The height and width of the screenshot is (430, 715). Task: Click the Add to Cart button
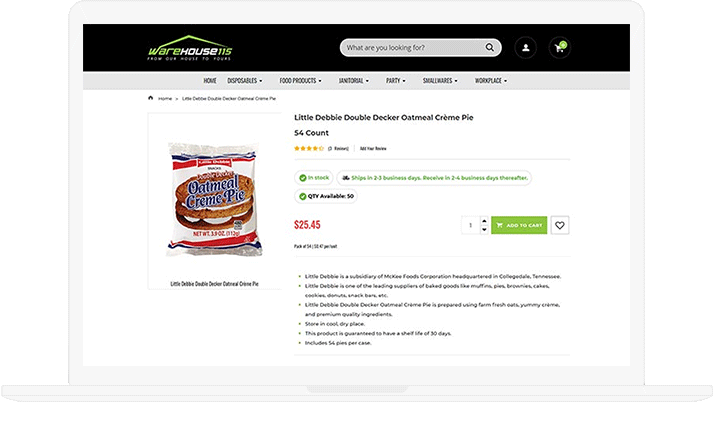519,225
